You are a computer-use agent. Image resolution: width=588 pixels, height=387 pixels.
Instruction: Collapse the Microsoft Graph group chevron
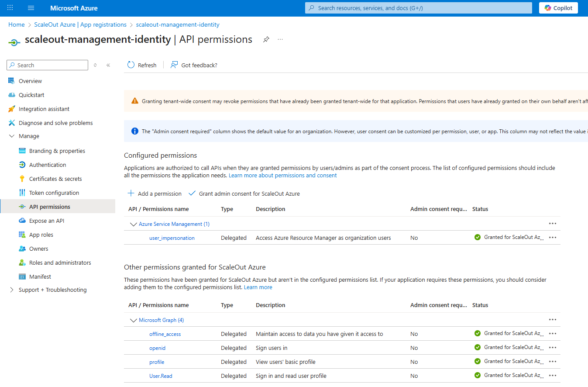click(133, 320)
